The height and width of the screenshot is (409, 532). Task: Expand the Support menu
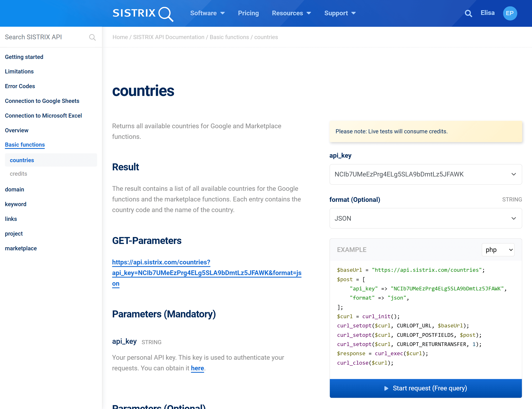(340, 13)
